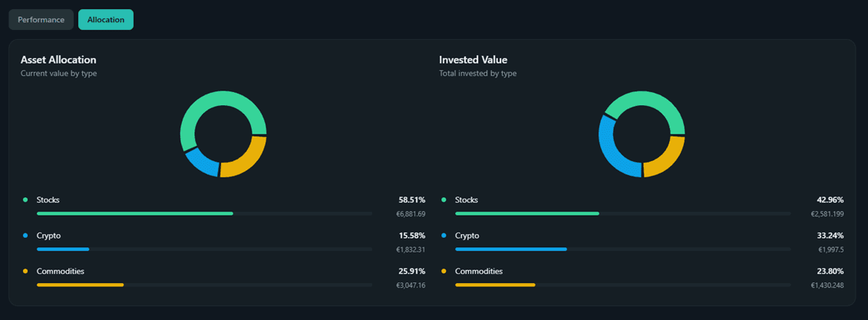Screen dimensions: 868x320
Task: Click the 33.24% Crypto percentage
Action: pyautogui.click(x=830, y=236)
